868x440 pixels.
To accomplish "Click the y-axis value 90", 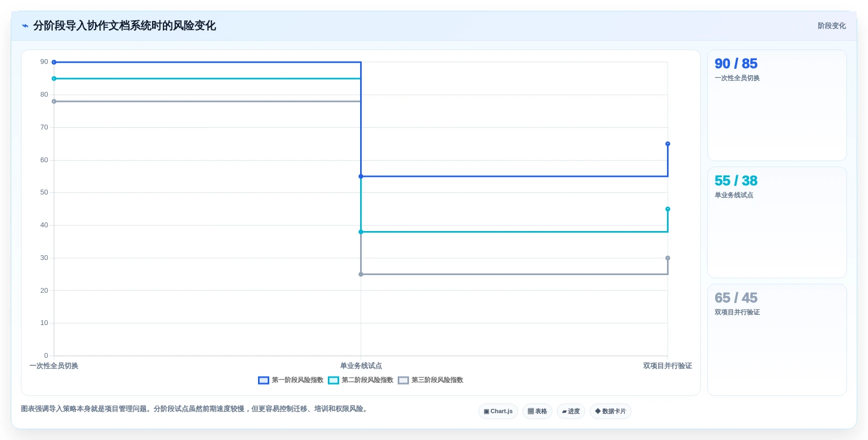I will click(44, 62).
